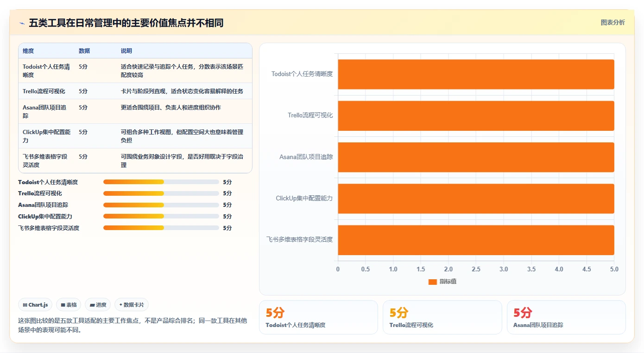Viewport: 644px width, 353px height.
Task: Click description starting '适合快速记录与追踪个人任务'
Action: point(182,71)
